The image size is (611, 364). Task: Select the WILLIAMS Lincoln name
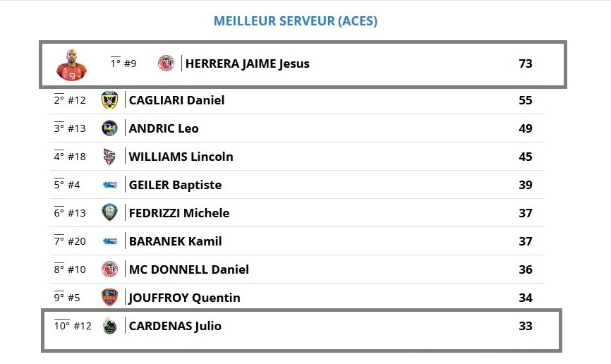pyautogui.click(x=181, y=157)
